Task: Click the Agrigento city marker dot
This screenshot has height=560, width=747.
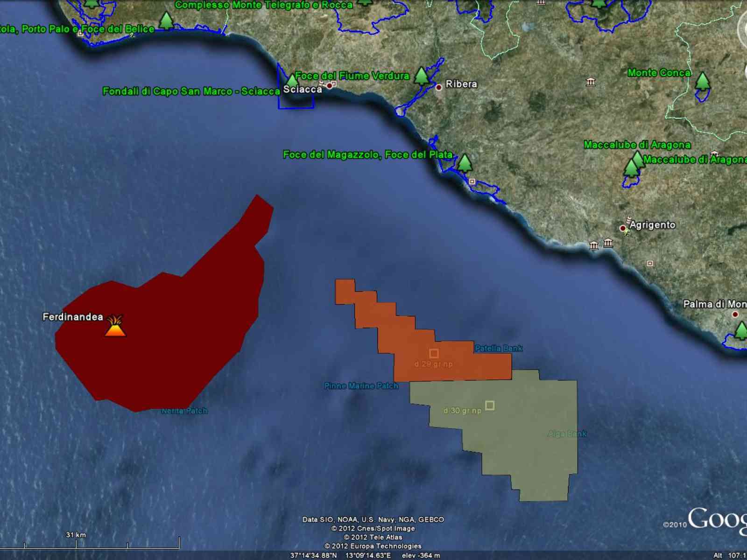Action: pyautogui.click(x=622, y=228)
